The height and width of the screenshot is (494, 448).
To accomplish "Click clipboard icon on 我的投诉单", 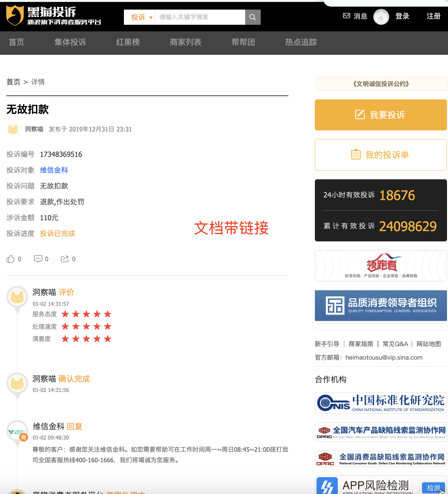I will [x=356, y=154].
